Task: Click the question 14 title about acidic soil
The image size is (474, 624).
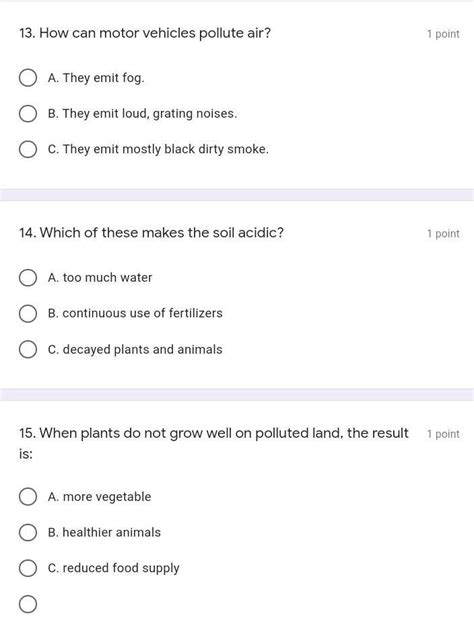Action: 152,232
